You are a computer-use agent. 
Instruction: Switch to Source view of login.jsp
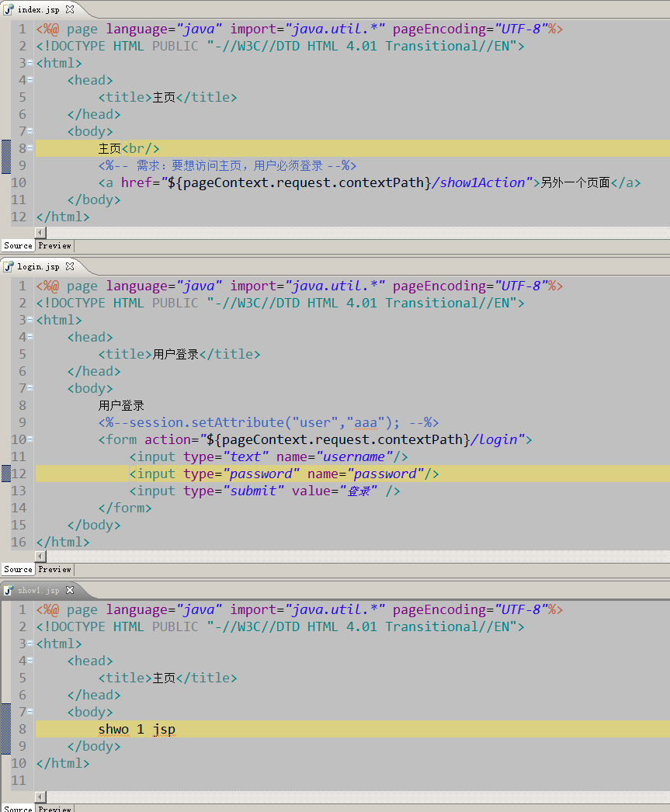pos(18,569)
